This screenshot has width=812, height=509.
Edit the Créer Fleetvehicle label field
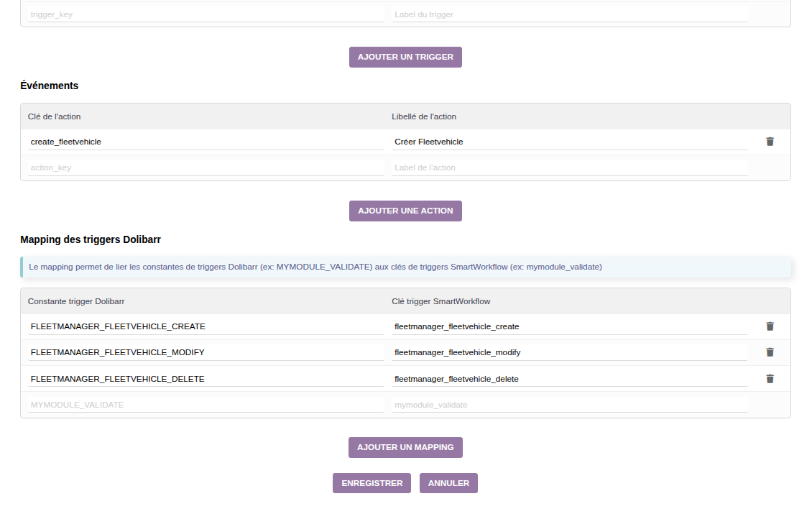click(x=569, y=142)
